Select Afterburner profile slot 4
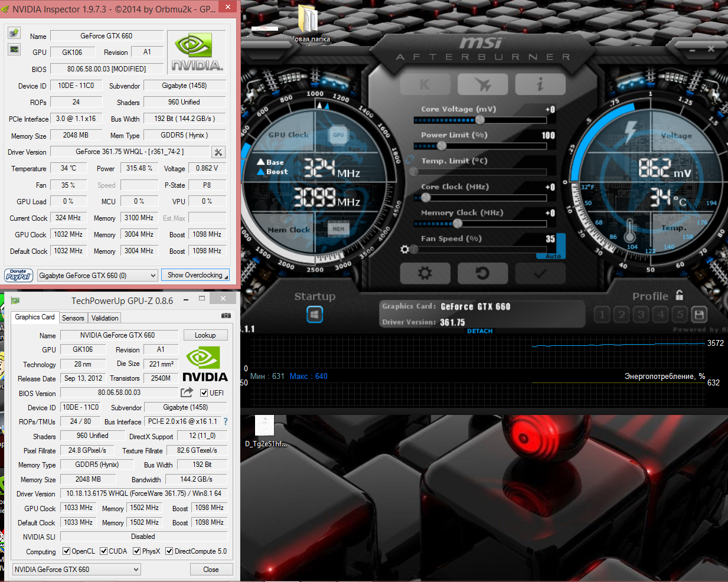Image resolution: width=728 pixels, height=582 pixels. [661, 315]
